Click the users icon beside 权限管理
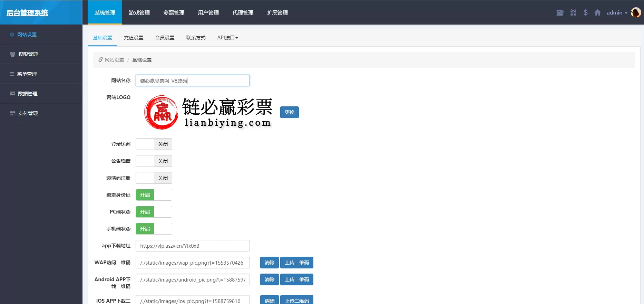This screenshot has height=304, width=644. coord(12,54)
